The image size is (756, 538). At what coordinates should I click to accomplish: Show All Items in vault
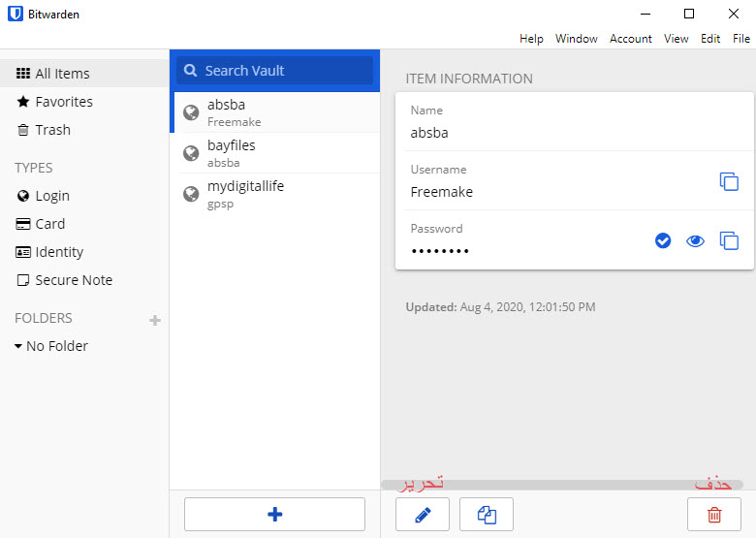point(84,74)
